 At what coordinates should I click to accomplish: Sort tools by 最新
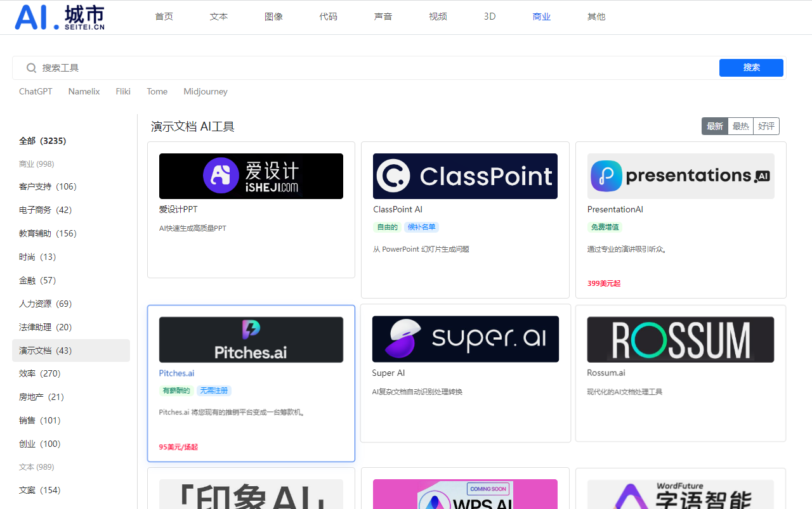[715, 126]
